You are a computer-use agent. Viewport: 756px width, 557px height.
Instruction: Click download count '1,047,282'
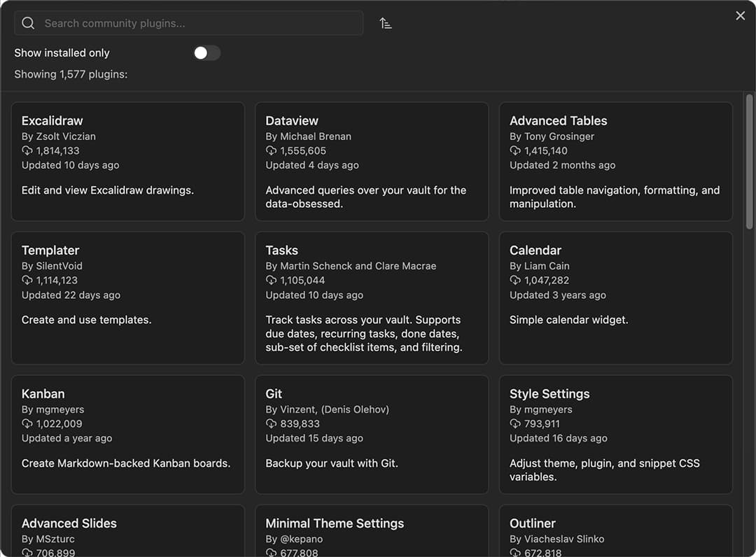[547, 281]
